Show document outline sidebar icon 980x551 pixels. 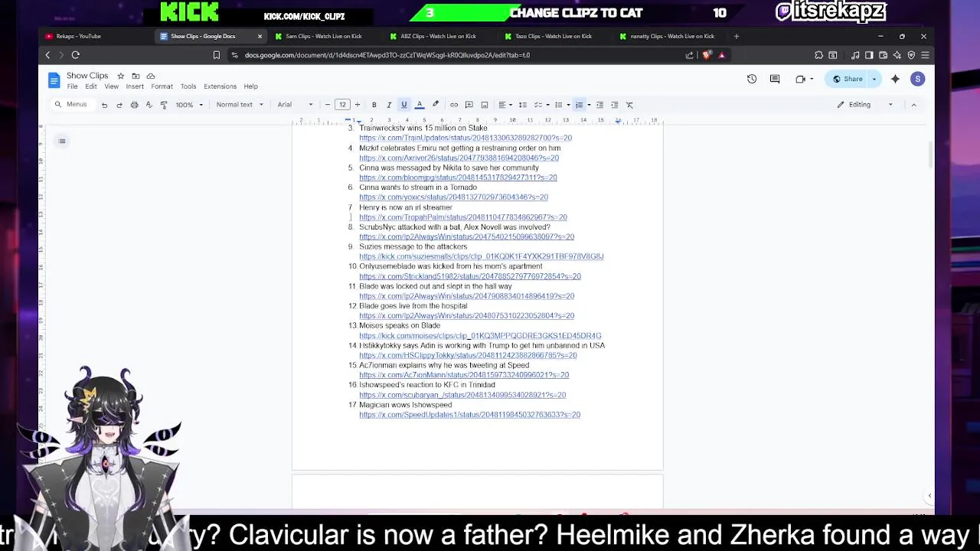pos(62,141)
